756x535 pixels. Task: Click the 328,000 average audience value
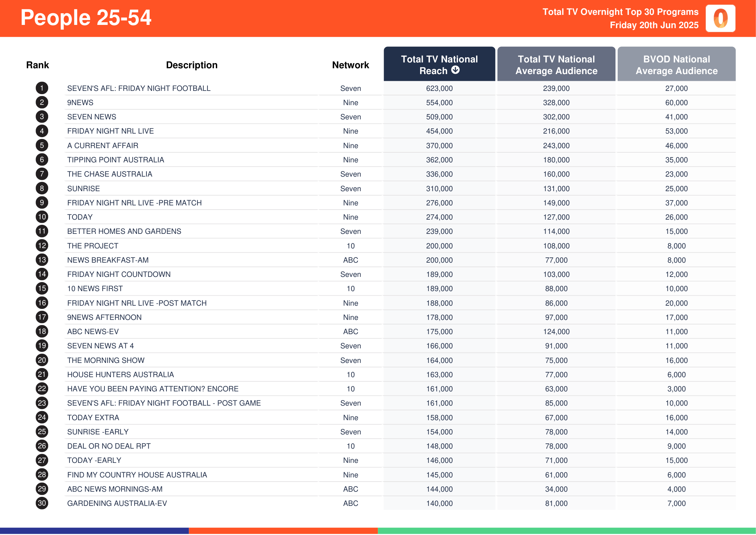pyautogui.click(x=556, y=103)
